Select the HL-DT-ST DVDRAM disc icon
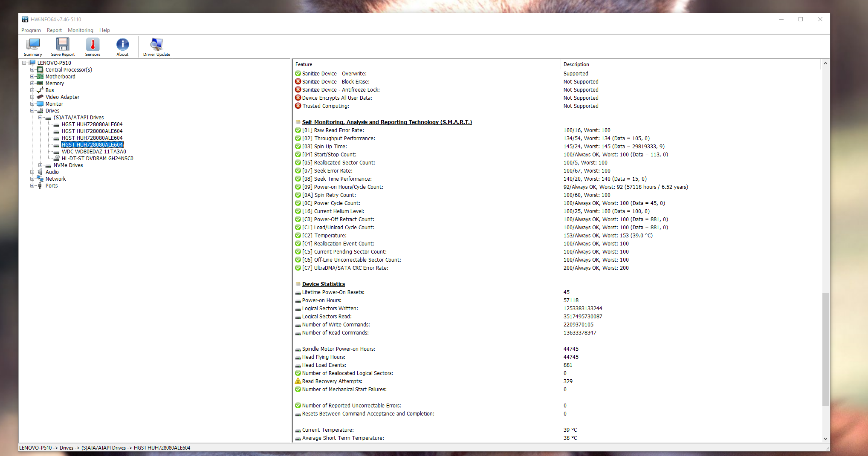This screenshot has height=456, width=868. [x=57, y=158]
